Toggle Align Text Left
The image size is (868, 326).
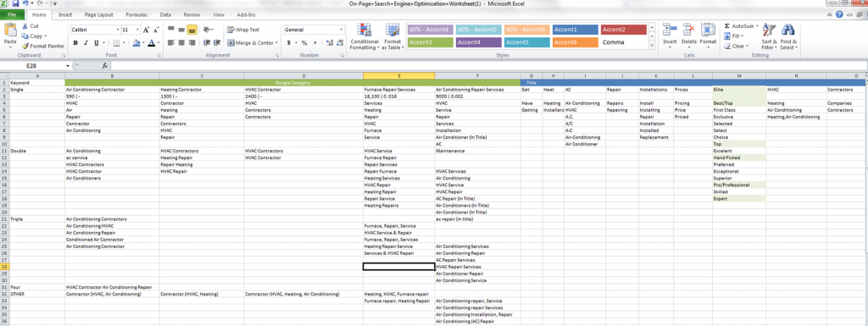171,42
